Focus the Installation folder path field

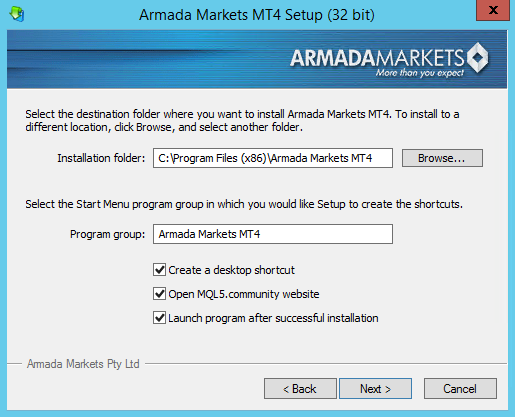click(273, 158)
